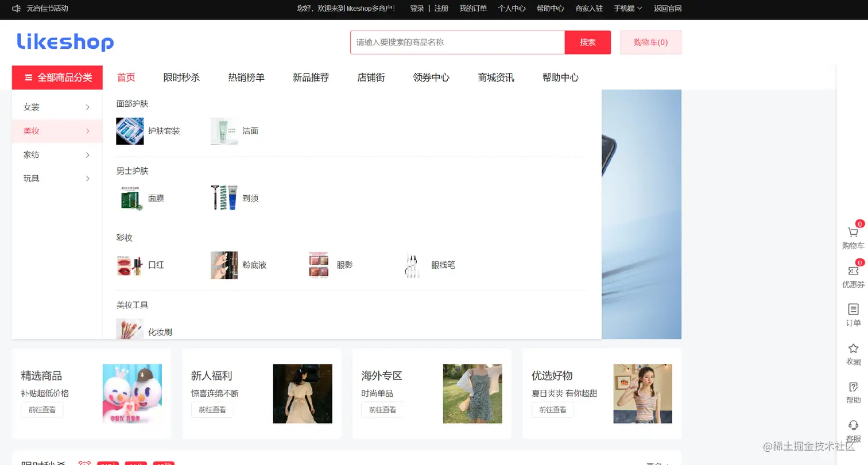Click the 彩妆 subcategory heading
The height and width of the screenshot is (465, 868).
point(125,238)
